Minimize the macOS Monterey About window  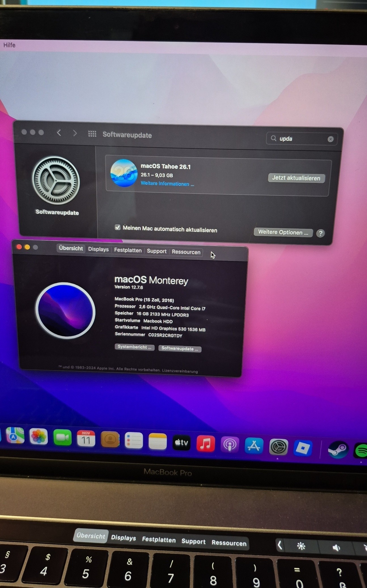(x=27, y=247)
